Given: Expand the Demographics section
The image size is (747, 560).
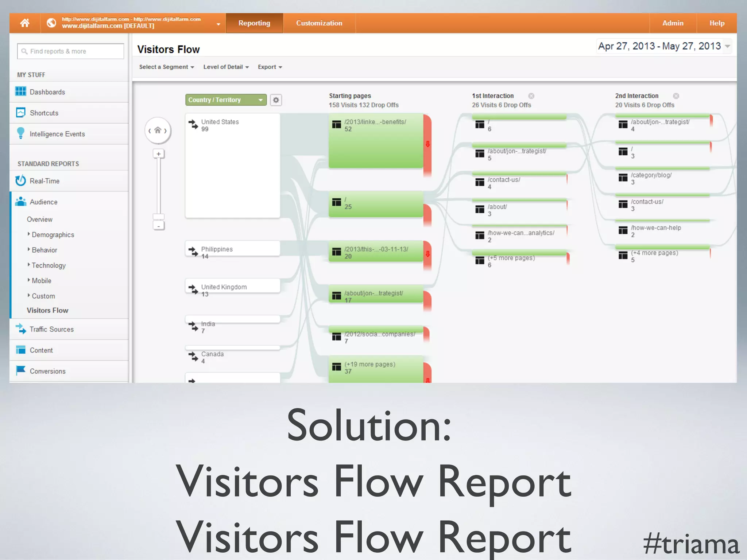Looking at the screenshot, I should pyautogui.click(x=51, y=235).
